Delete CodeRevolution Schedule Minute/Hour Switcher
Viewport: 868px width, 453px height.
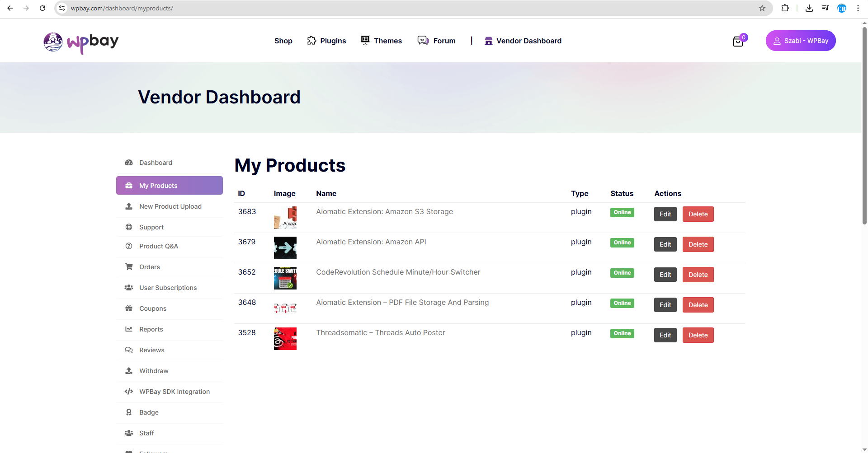(698, 275)
